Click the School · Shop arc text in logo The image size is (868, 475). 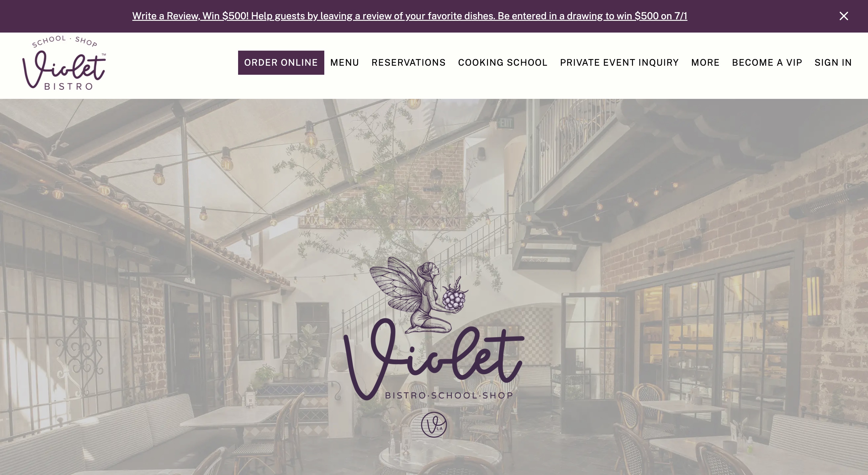point(64,41)
